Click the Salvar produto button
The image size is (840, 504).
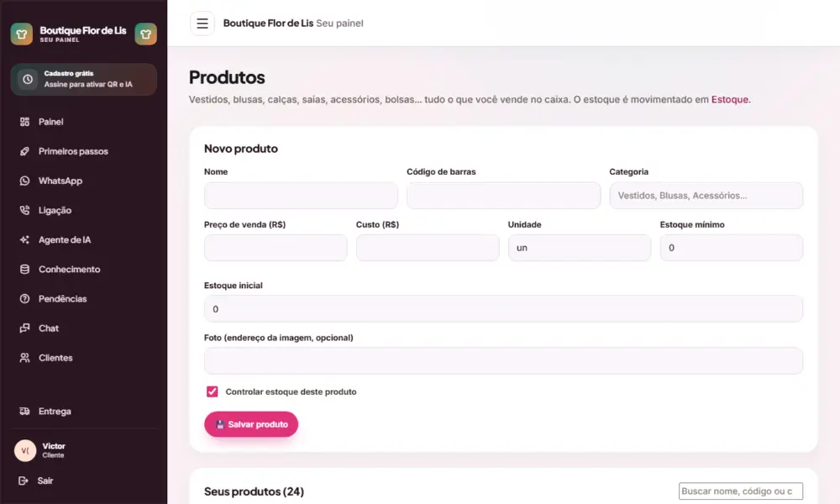(x=251, y=424)
